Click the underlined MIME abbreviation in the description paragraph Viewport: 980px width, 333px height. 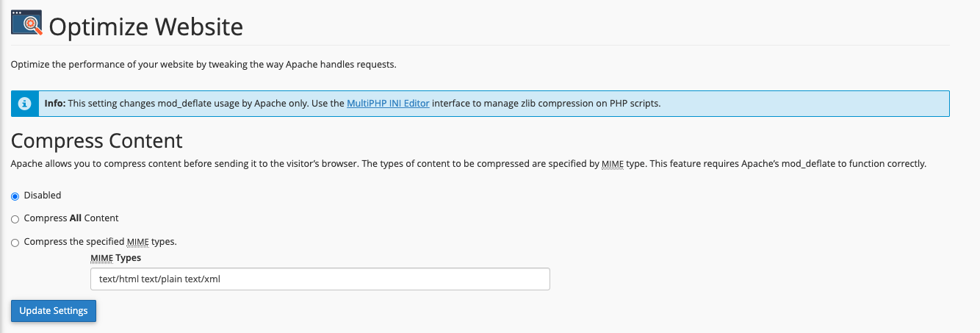tap(612, 164)
